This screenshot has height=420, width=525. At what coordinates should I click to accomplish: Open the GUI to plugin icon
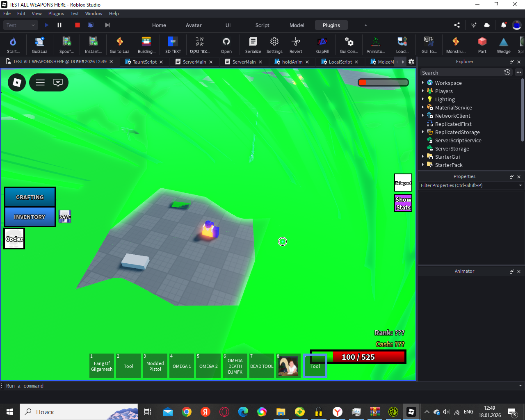click(429, 44)
